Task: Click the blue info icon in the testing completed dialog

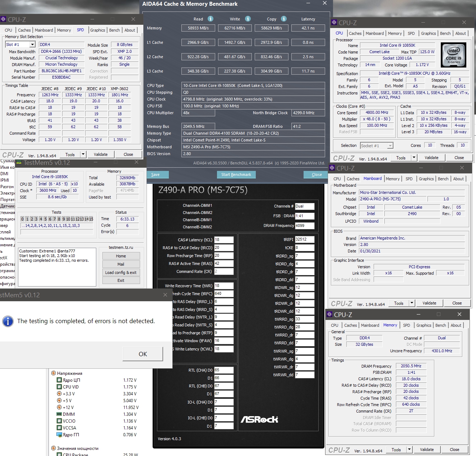Action: pyautogui.click(x=8, y=321)
